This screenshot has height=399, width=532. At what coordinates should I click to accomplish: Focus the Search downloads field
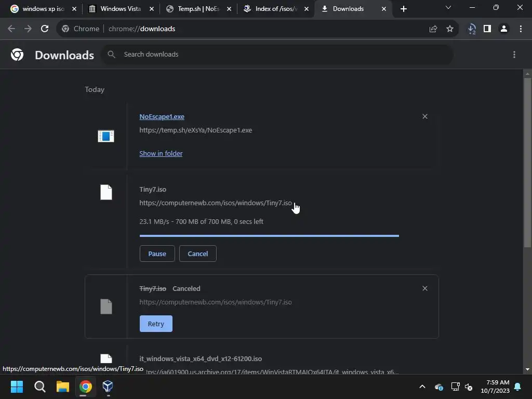click(277, 54)
